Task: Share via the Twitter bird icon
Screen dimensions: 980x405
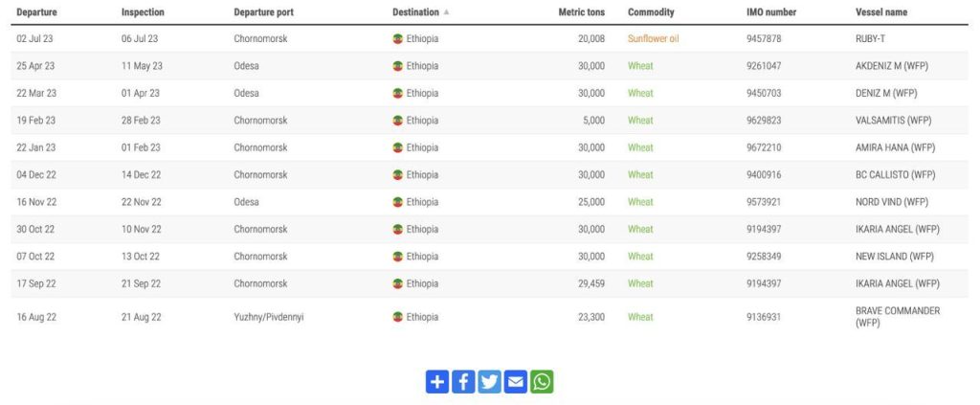Action: click(x=489, y=381)
